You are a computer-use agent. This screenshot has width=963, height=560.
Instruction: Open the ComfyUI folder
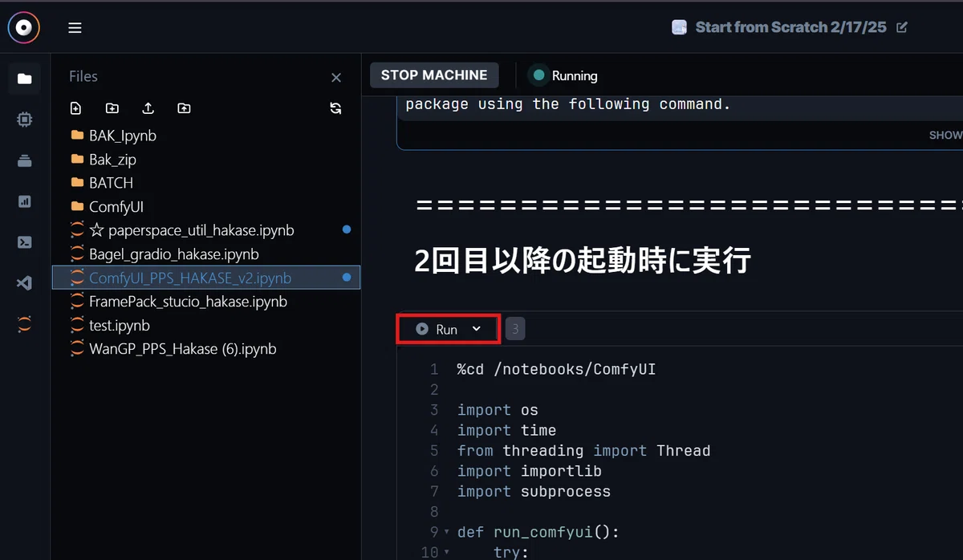click(206, 207)
